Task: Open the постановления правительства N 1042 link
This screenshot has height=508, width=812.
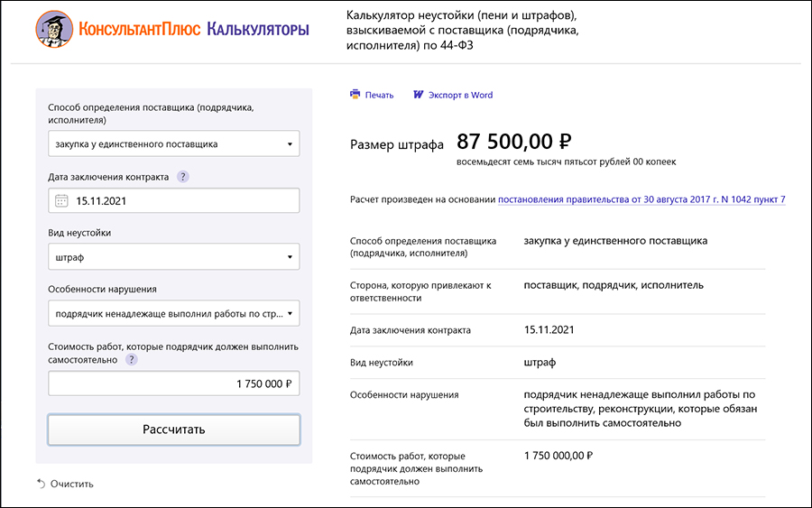Action: tap(641, 199)
